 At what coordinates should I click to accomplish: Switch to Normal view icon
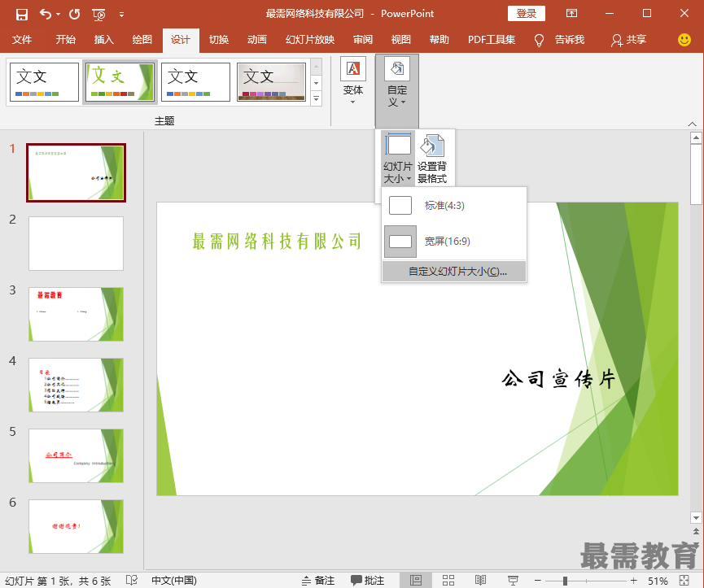click(416, 581)
